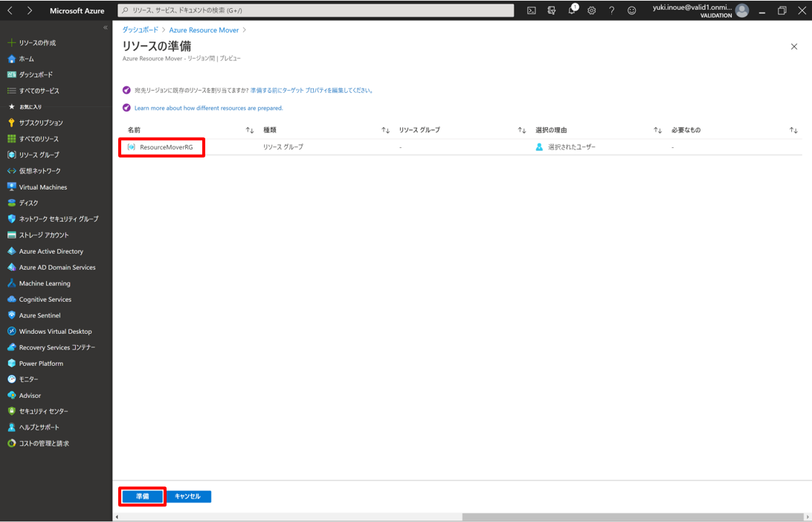Close the リソースの準備 panel
The height and width of the screenshot is (522, 812).
click(794, 47)
